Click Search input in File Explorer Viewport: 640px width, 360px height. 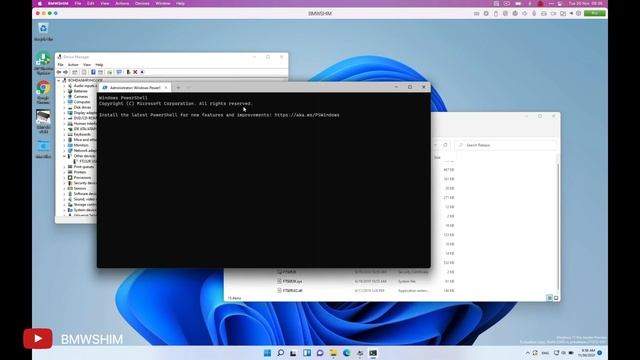coord(505,145)
